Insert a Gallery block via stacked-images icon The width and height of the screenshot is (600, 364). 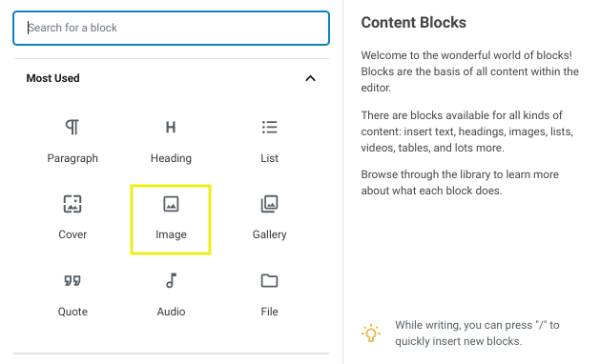click(269, 204)
